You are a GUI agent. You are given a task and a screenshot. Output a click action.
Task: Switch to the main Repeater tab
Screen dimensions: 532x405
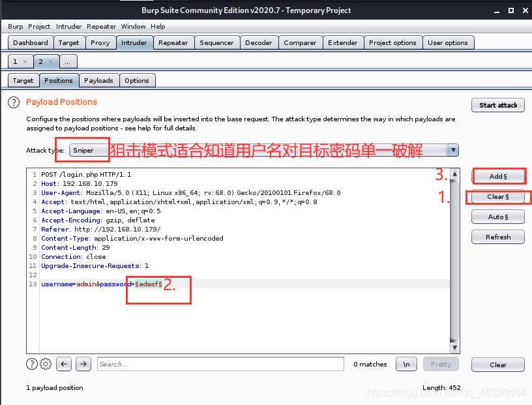[173, 43]
